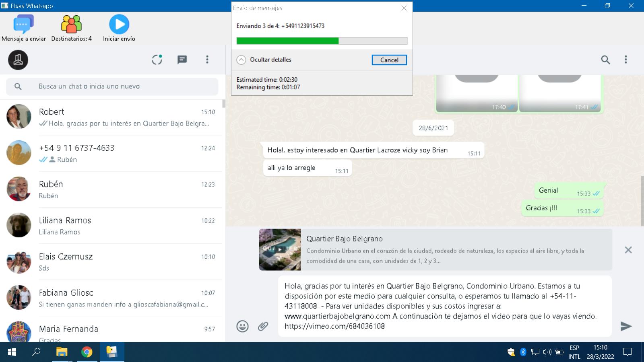Image resolution: width=644 pixels, height=362 pixels.
Task: Open the notification center icon
Action: 627,352
